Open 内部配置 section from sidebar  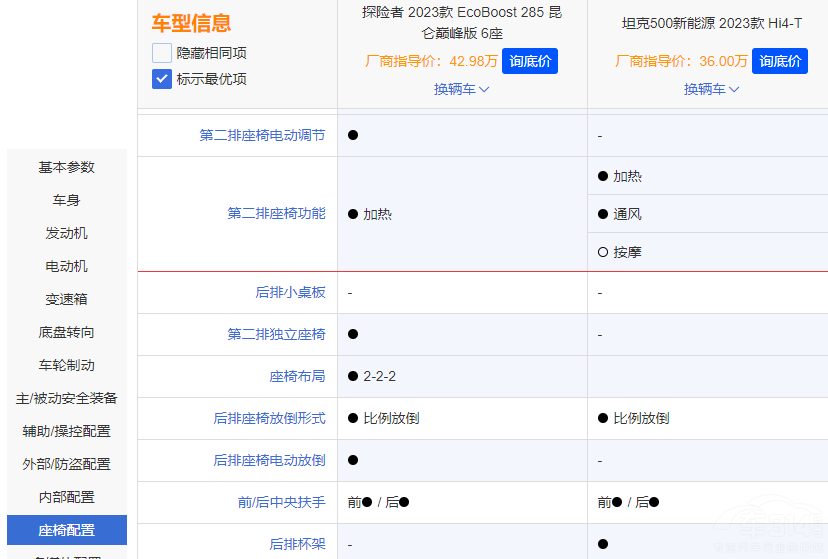(x=66, y=497)
